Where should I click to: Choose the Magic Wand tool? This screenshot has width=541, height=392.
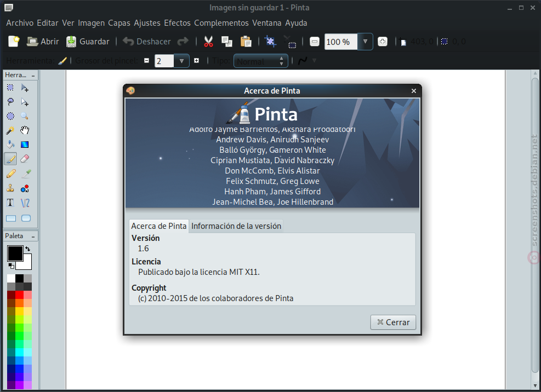click(10, 130)
